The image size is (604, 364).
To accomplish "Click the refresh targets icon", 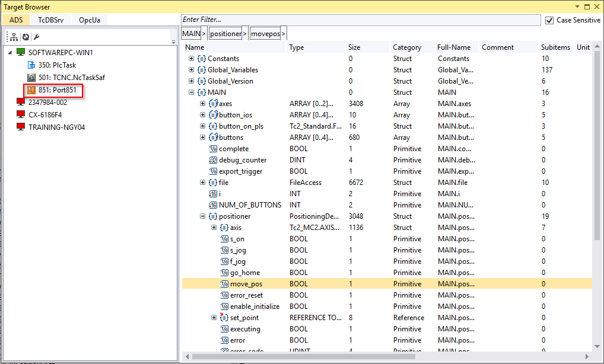I will pos(26,37).
